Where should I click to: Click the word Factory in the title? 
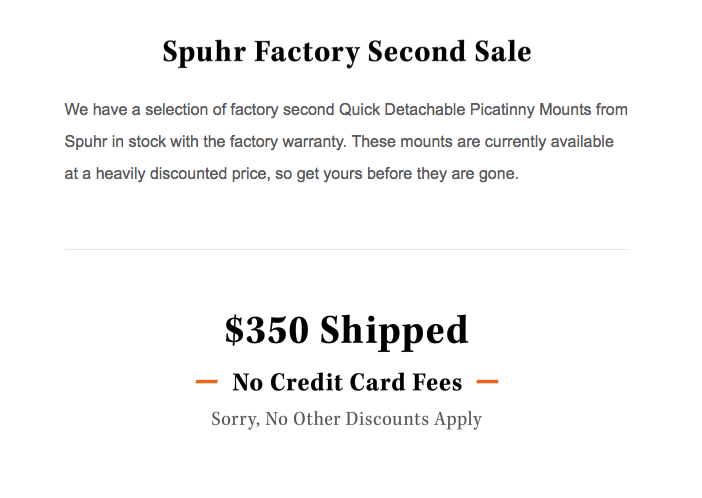click(307, 52)
